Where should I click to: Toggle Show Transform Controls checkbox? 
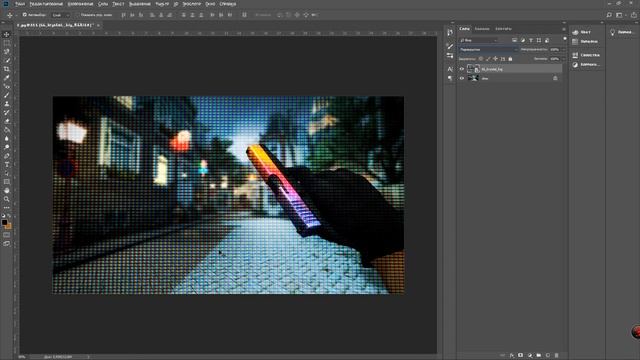tap(78, 15)
